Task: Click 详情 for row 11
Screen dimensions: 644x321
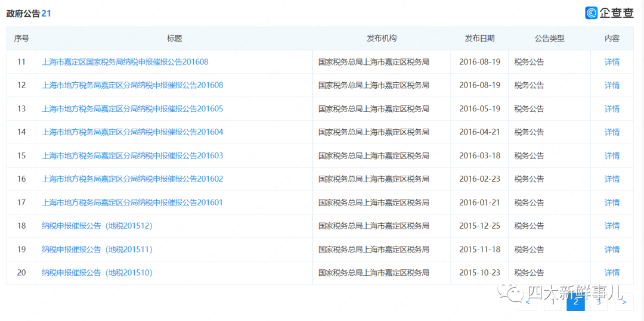Action: [612, 62]
